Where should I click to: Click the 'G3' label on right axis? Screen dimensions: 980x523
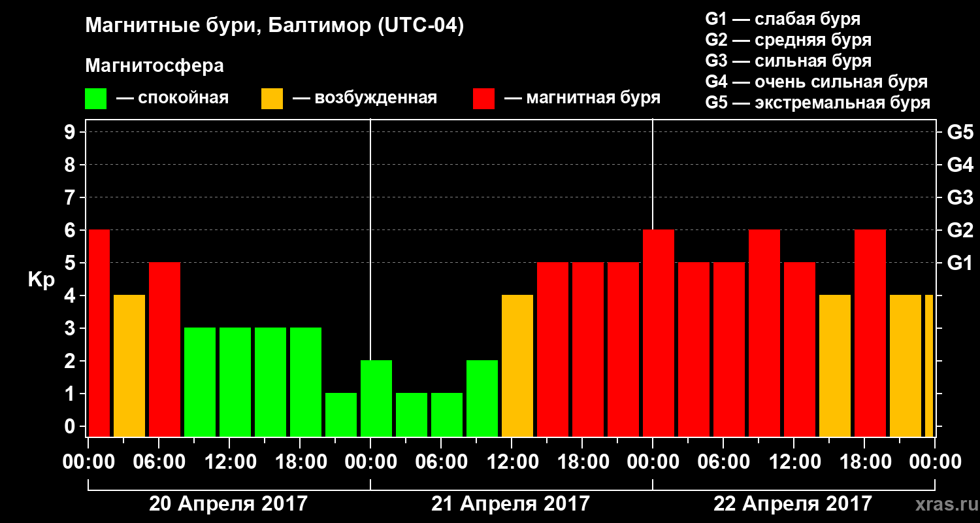click(960, 198)
